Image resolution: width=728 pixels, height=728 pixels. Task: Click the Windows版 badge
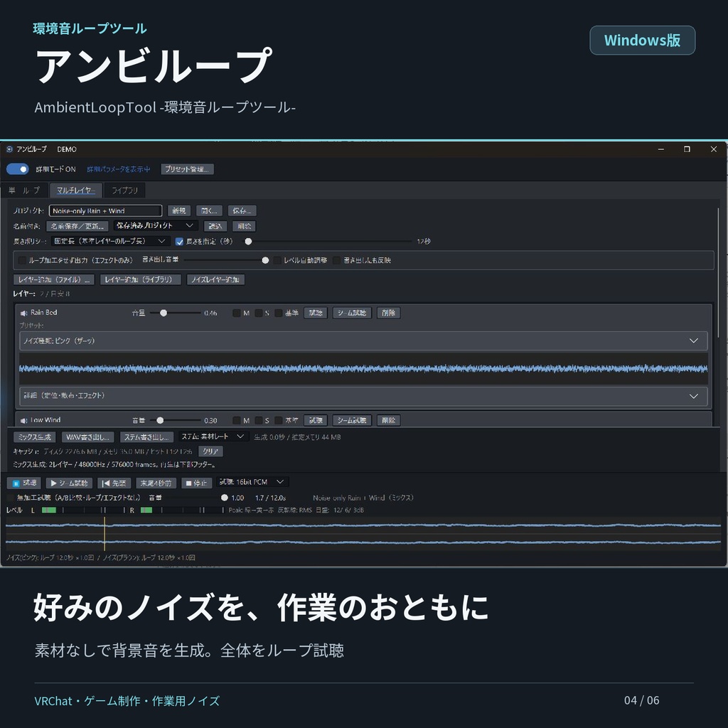coord(642,41)
